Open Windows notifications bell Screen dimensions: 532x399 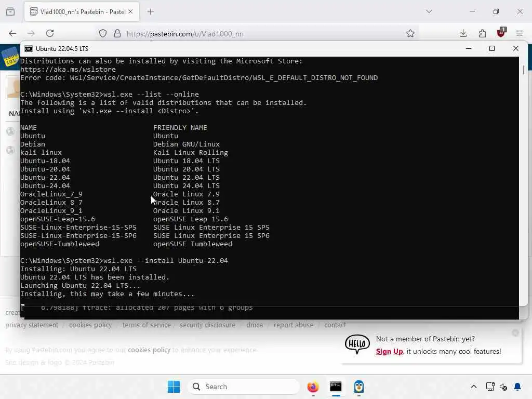[x=517, y=387]
